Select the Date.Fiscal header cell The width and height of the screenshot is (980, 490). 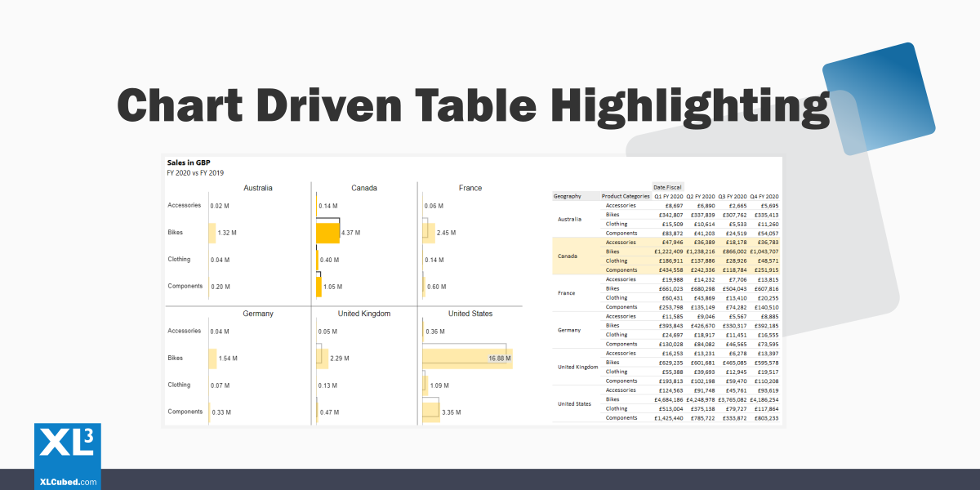(x=668, y=187)
